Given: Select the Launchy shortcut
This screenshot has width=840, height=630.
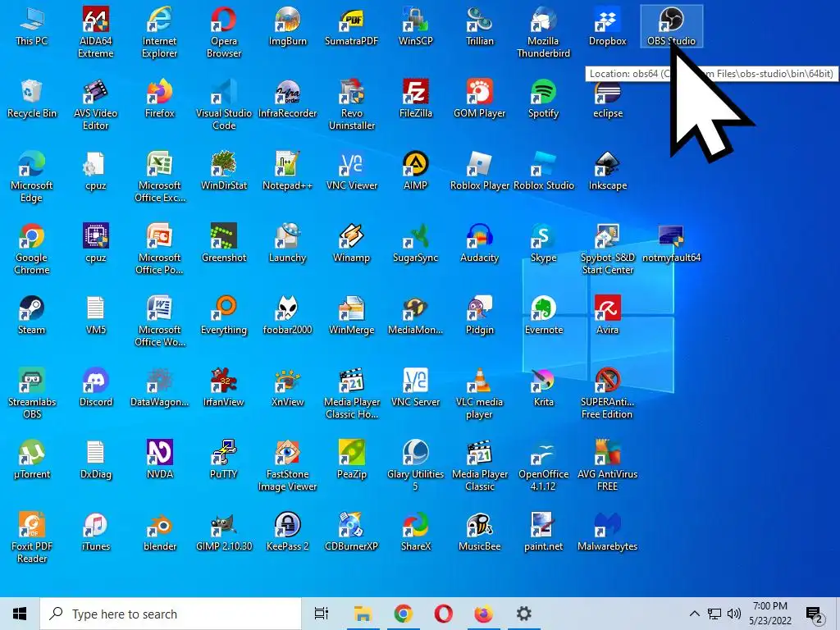Looking at the screenshot, I should point(288,243).
